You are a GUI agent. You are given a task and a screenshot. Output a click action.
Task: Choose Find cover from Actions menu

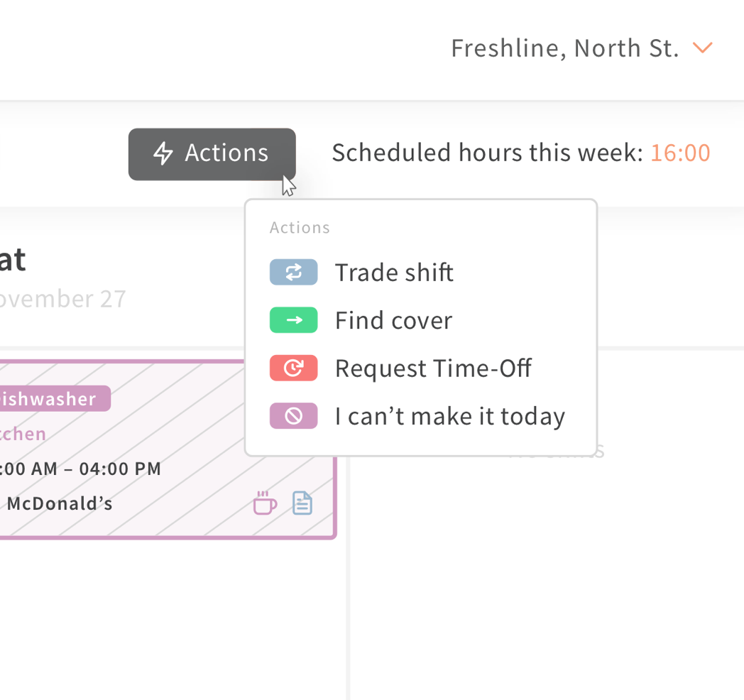pos(420,320)
